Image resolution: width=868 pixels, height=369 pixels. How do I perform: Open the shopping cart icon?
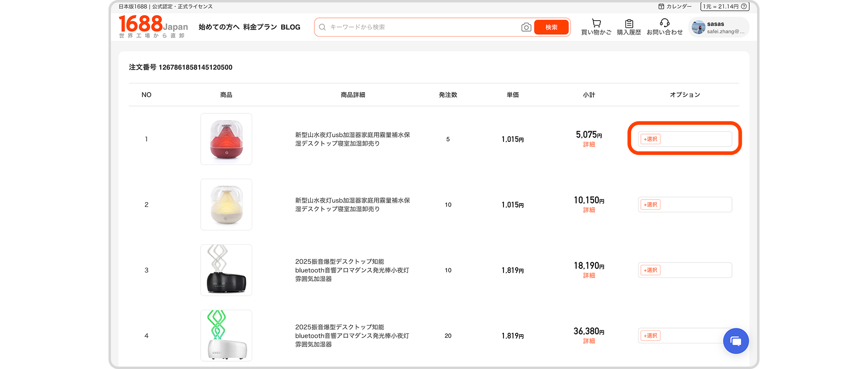596,23
